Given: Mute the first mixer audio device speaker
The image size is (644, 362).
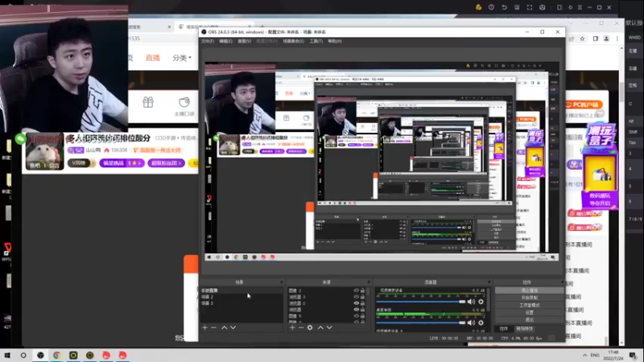Looking at the screenshot, I should pos(471,302).
